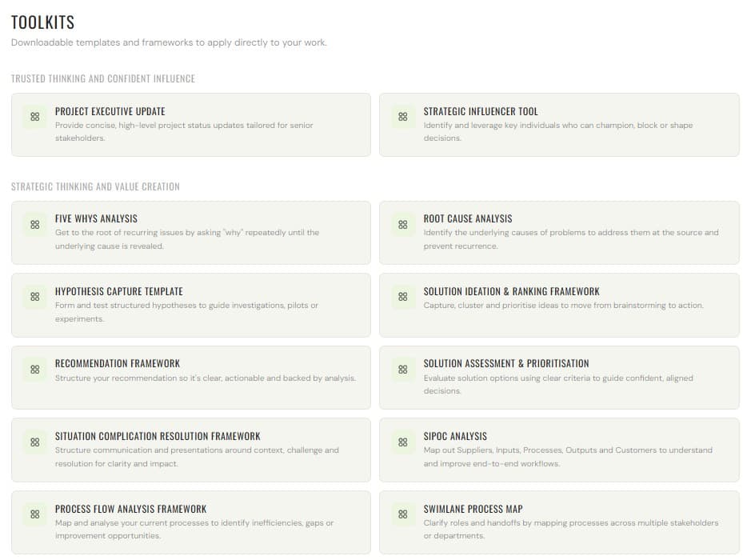This screenshot has width=747, height=560.
Task: Open Solution Ideation & Ranking Framework
Action: click(x=511, y=291)
